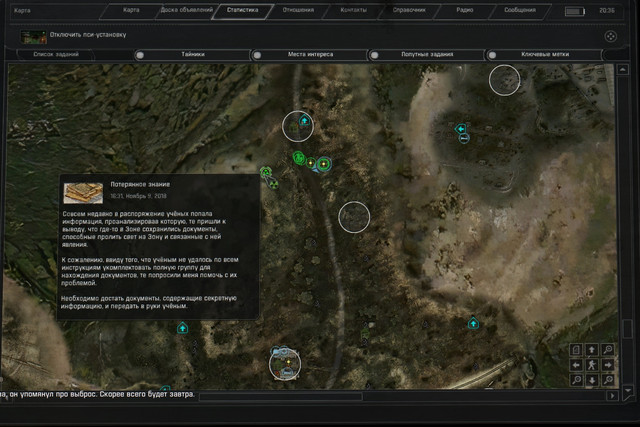Click the green circled stalker squad marker
Viewport: 640px width, 427px height.
point(299,158)
